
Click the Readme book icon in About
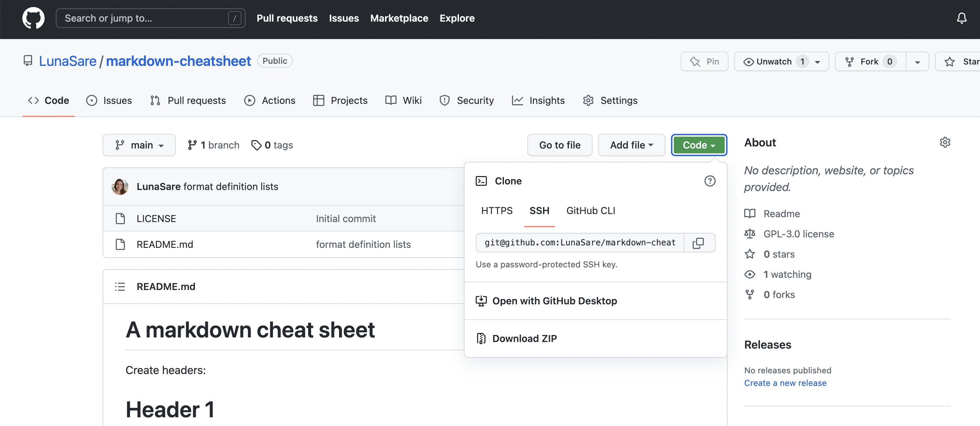coord(749,213)
